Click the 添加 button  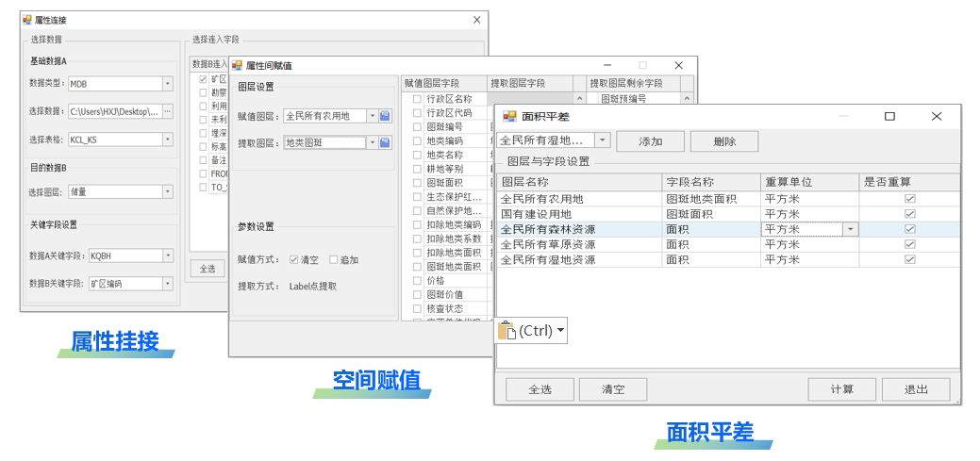pos(650,141)
